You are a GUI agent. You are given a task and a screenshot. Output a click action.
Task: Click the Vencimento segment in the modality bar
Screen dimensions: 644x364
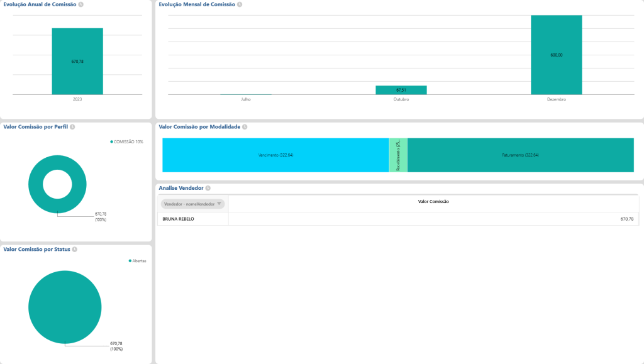275,155
